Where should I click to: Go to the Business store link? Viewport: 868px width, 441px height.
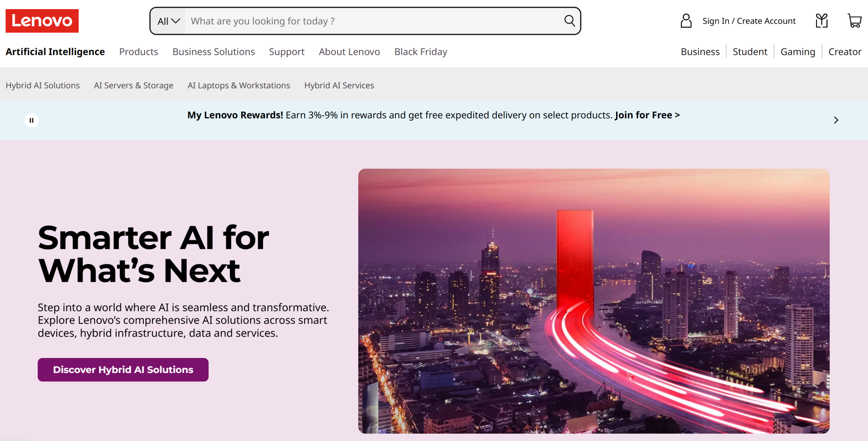(700, 52)
